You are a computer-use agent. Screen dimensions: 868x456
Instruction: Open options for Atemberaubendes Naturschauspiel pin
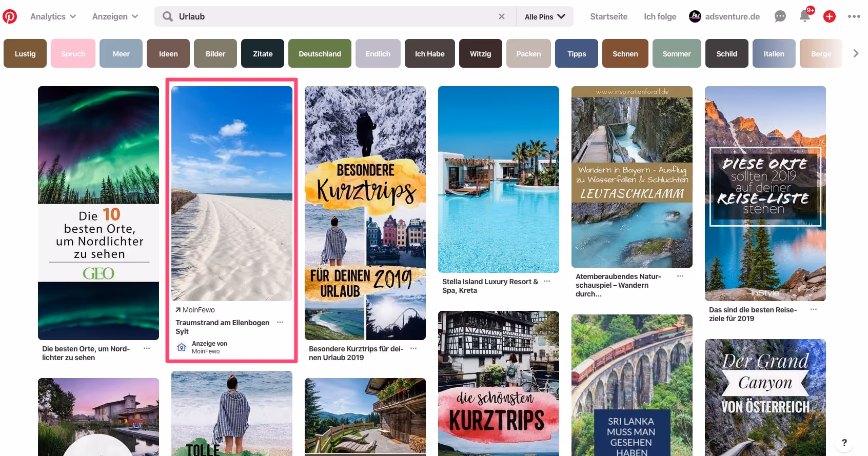[680, 276]
